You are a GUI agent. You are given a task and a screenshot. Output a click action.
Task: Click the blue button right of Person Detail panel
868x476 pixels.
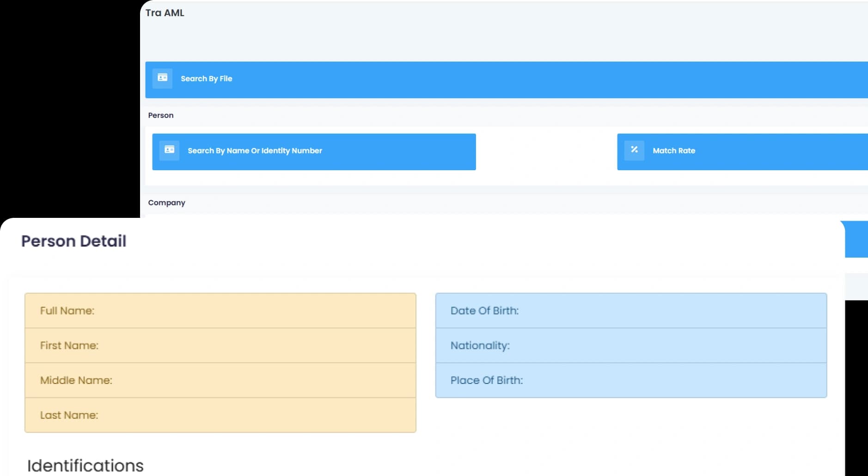[856, 239]
